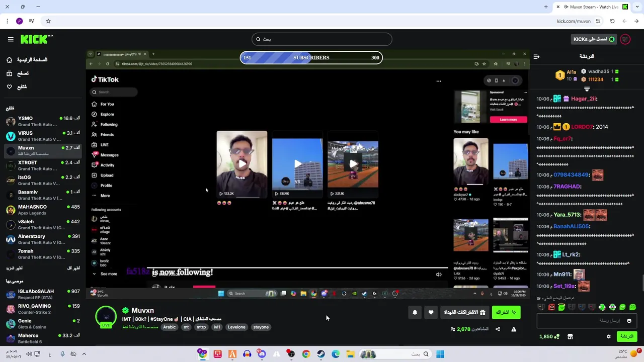Screen dimensions: 644x362
Task: Click the Kick search field
Action: click(322, 39)
